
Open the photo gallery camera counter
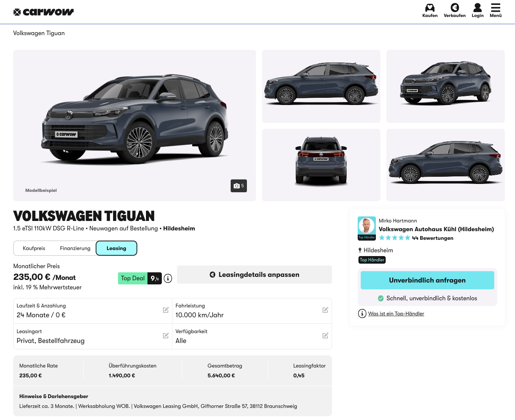coord(239,186)
